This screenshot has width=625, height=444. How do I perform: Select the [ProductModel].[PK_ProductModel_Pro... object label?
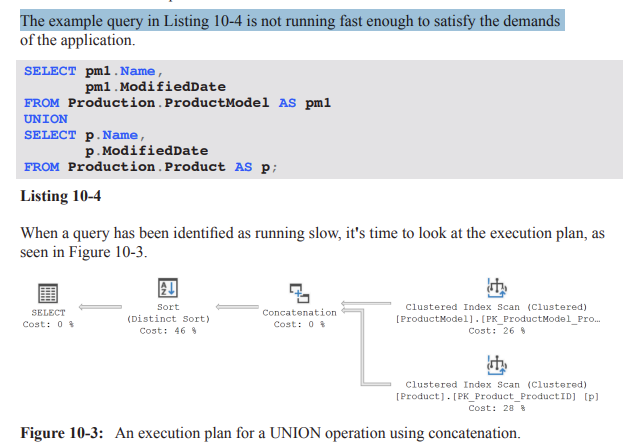496,319
